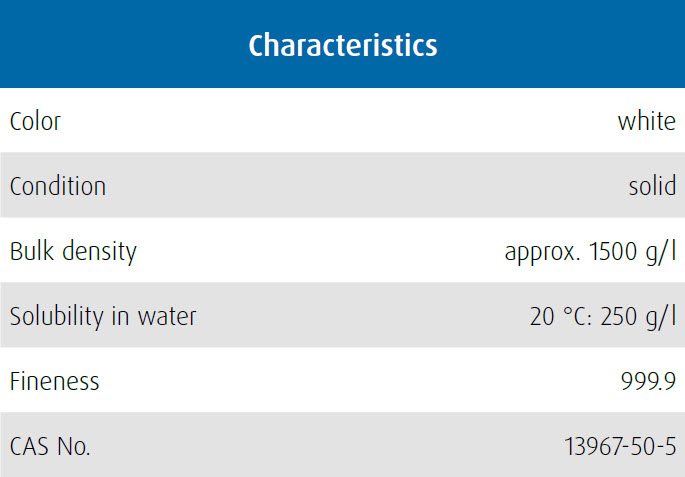Click the "250 g/l" solubility value
The height and width of the screenshot is (477, 685).
coord(640,317)
